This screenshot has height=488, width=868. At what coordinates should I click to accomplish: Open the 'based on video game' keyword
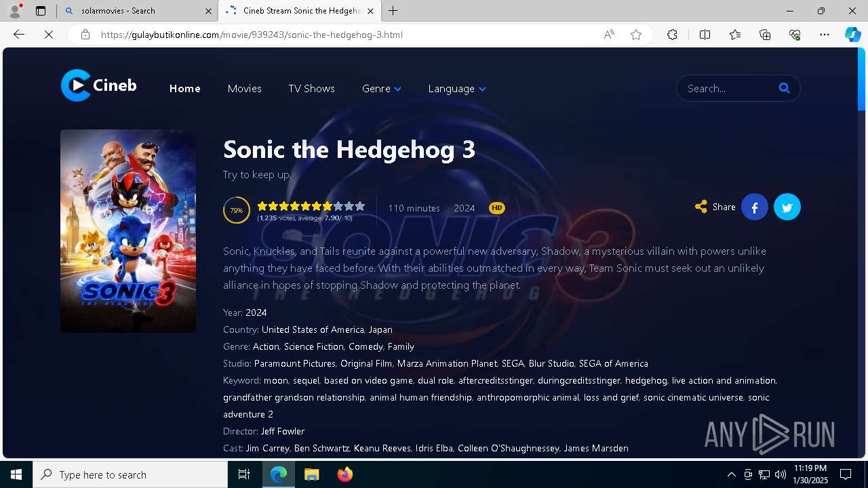[368, 380]
